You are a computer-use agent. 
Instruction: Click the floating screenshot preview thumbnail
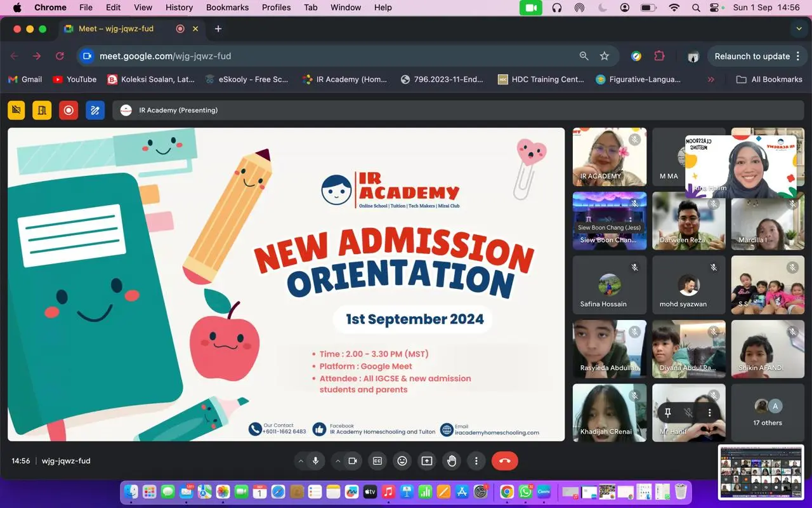coord(762,472)
